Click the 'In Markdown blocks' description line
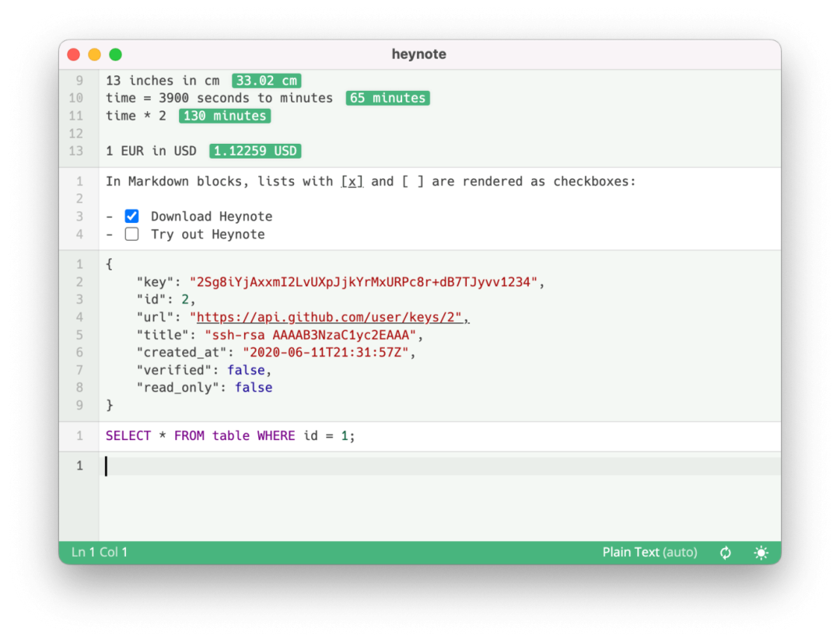Viewport: 840px width, 642px height. pyautogui.click(x=371, y=182)
